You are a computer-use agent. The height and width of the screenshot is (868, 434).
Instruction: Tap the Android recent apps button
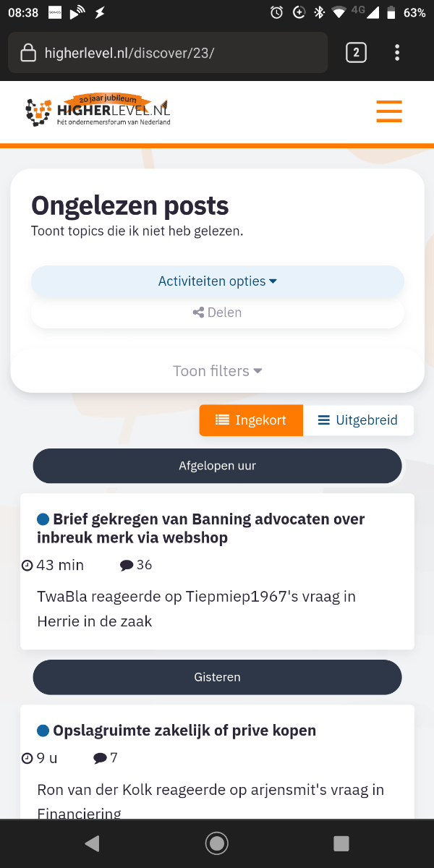(x=341, y=843)
